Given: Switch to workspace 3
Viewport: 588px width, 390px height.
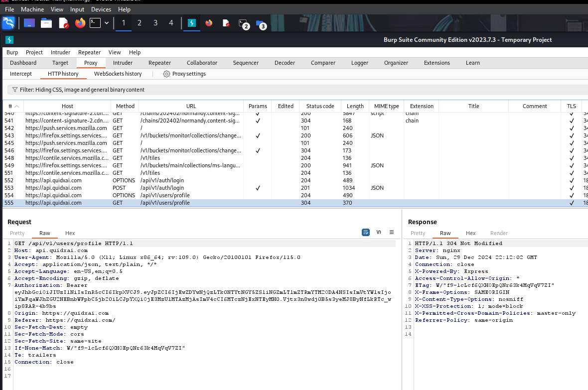Looking at the screenshot, I should (x=155, y=23).
